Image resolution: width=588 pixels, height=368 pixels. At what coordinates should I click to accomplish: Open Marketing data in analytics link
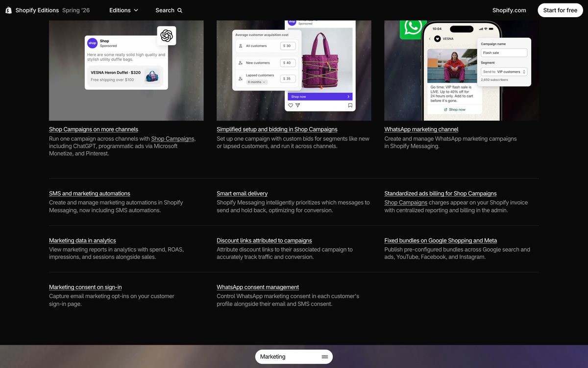tap(82, 241)
